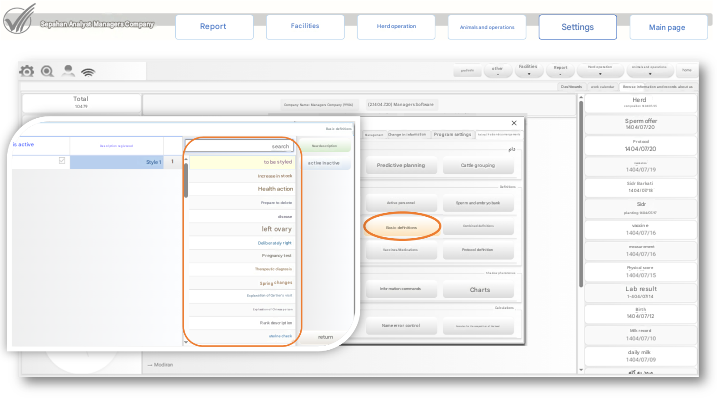Select 'Rank description' list row

click(241, 322)
